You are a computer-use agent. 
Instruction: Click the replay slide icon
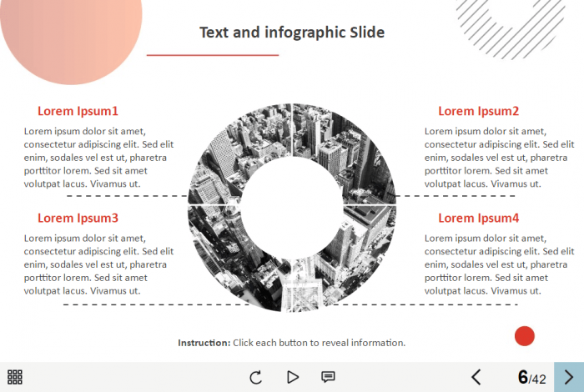(256, 377)
